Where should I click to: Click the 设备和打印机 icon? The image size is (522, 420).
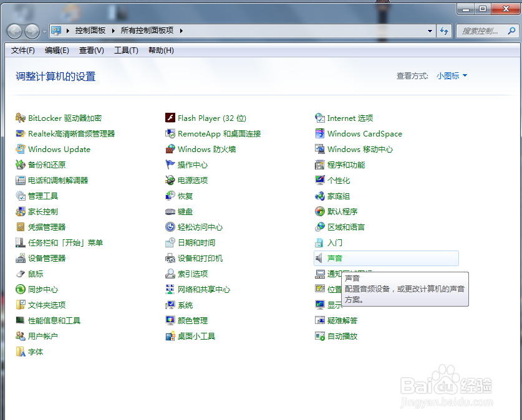click(170, 259)
